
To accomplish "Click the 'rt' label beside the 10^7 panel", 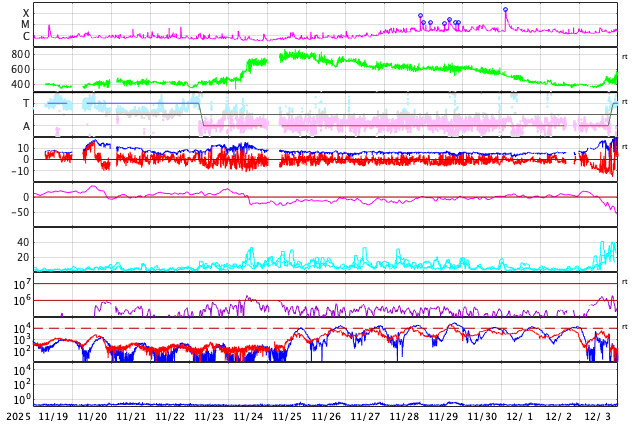I will point(624,283).
